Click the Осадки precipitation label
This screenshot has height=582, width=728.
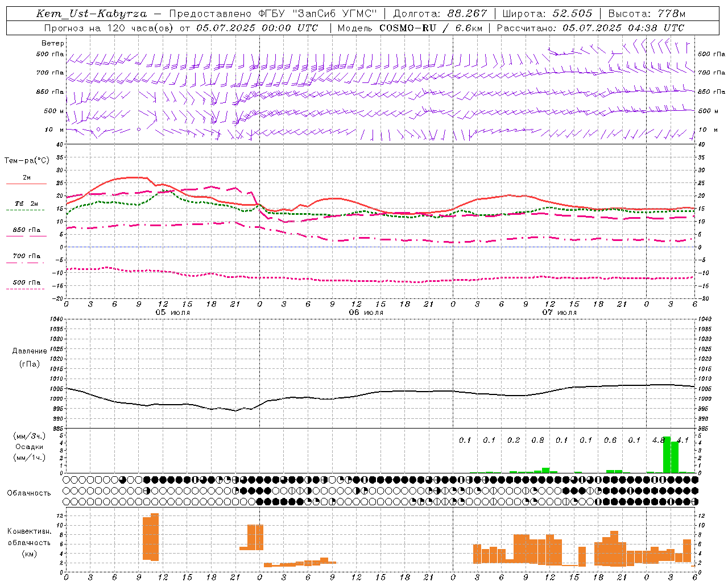pyautogui.click(x=30, y=447)
